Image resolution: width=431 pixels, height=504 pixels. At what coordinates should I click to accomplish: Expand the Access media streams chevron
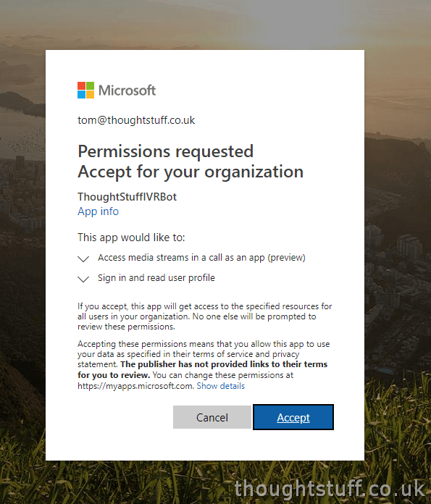pyautogui.click(x=83, y=259)
